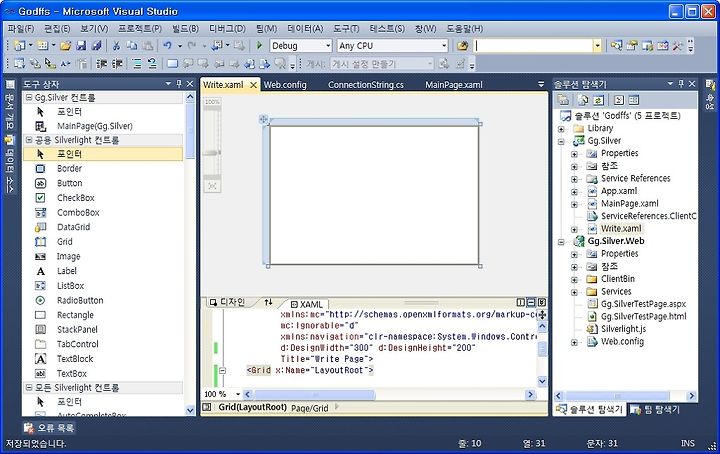The height and width of the screenshot is (454, 720).
Task: Expand the Service References node
Action: coord(574,179)
